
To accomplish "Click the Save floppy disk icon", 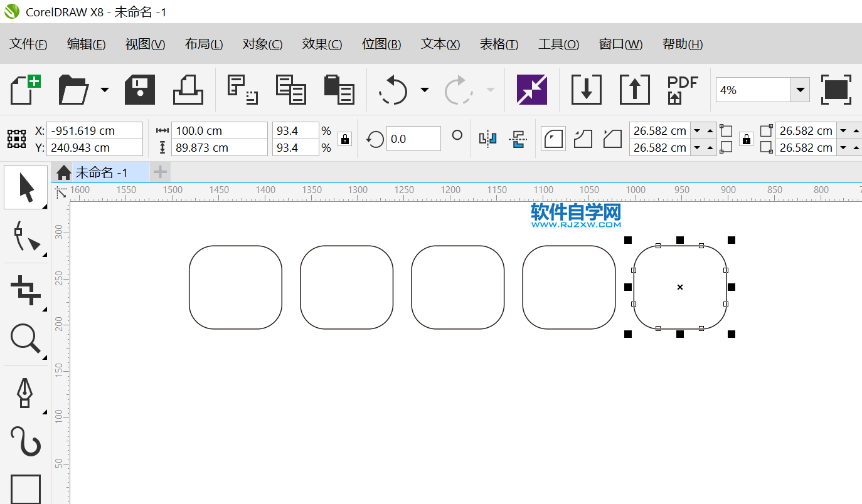I will [139, 90].
